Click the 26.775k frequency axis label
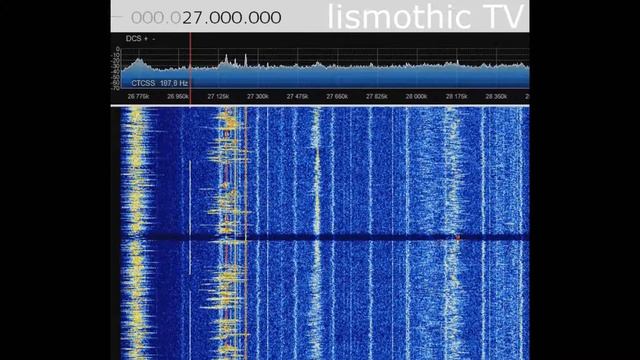 138,97
